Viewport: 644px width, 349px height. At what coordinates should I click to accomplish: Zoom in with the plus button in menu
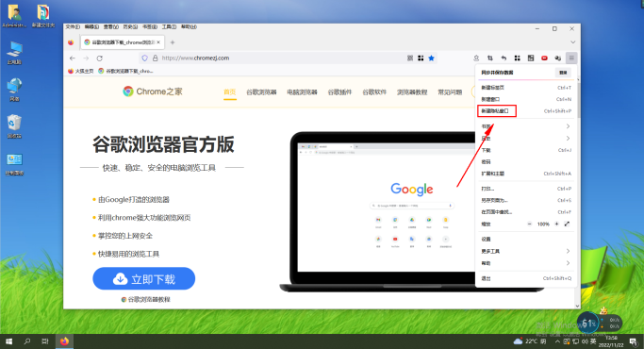pyautogui.click(x=556, y=224)
